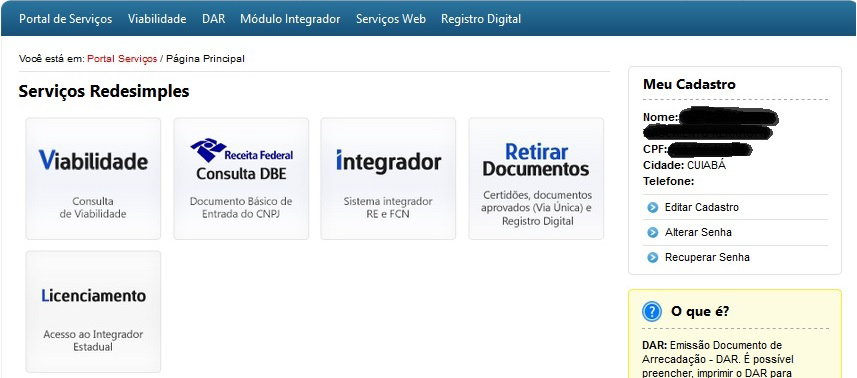Open the Viabilidade menu item
Screen dimensions: 857x378
coord(157,19)
